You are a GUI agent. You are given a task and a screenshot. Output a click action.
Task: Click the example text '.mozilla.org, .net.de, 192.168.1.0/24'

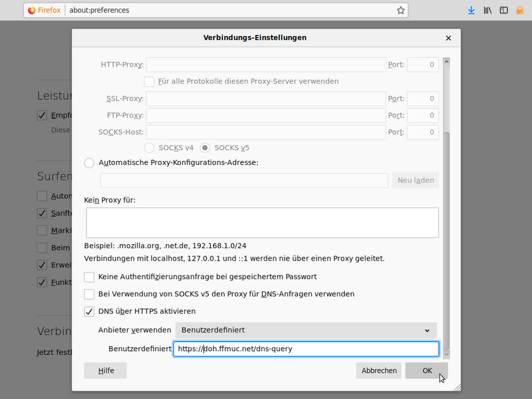point(182,245)
